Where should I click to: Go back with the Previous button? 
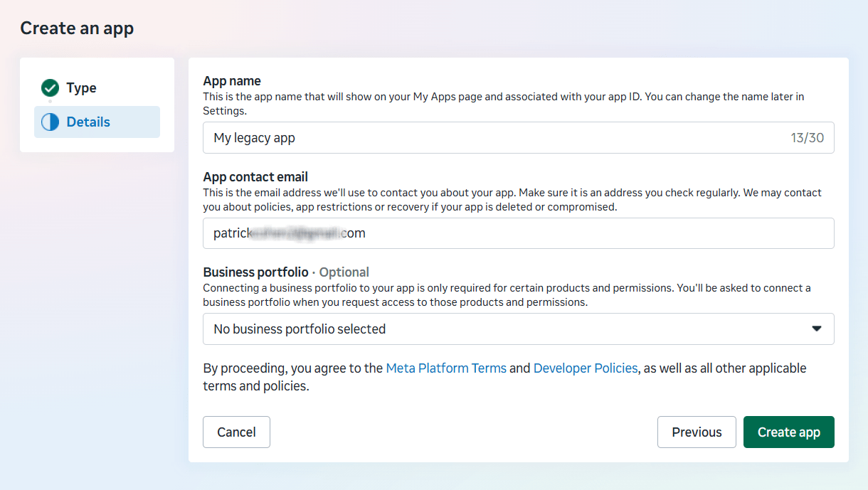coord(697,432)
